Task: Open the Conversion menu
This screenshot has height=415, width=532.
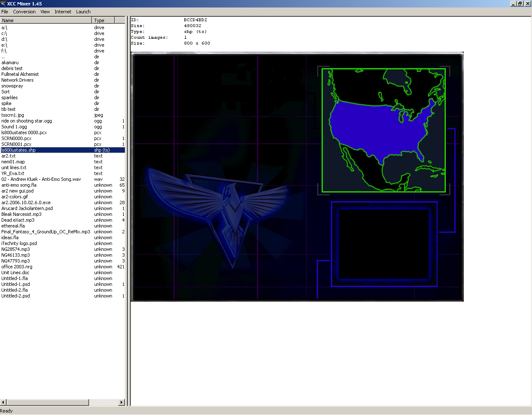Action: pos(24,12)
